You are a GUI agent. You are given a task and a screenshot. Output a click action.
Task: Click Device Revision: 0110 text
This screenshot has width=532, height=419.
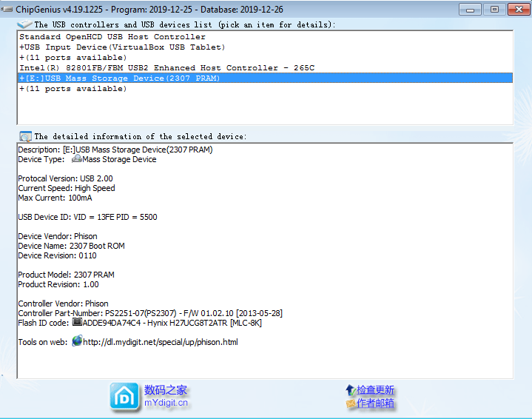tap(57, 255)
